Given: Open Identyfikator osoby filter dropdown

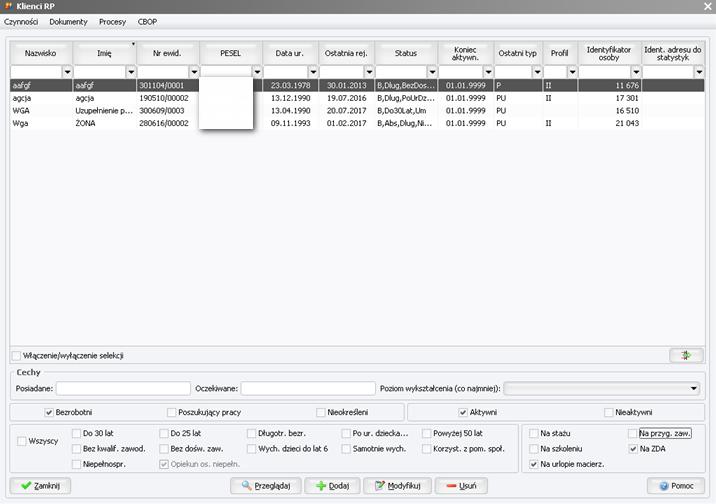Looking at the screenshot, I should click(x=636, y=72).
